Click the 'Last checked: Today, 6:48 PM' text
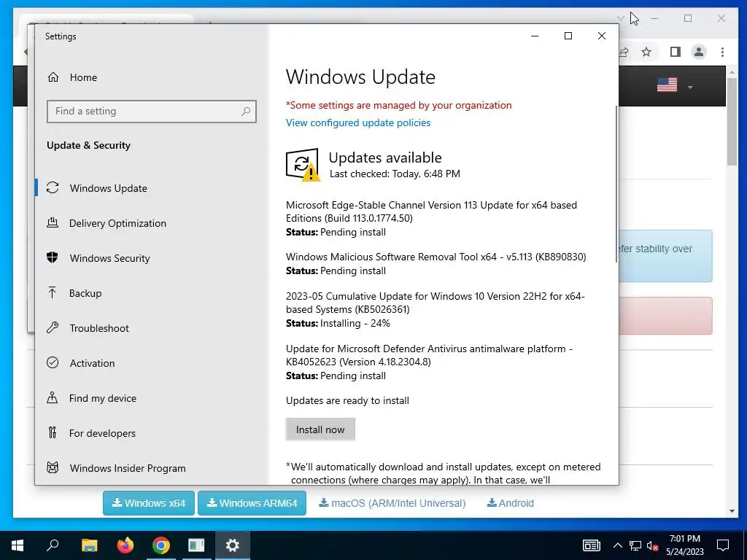This screenshot has height=560, width=747. coord(395,174)
